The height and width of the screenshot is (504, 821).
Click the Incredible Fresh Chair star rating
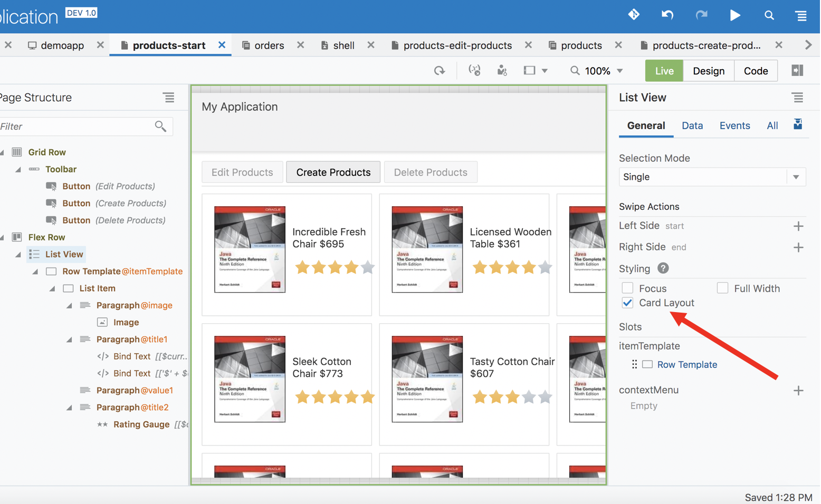tap(335, 267)
